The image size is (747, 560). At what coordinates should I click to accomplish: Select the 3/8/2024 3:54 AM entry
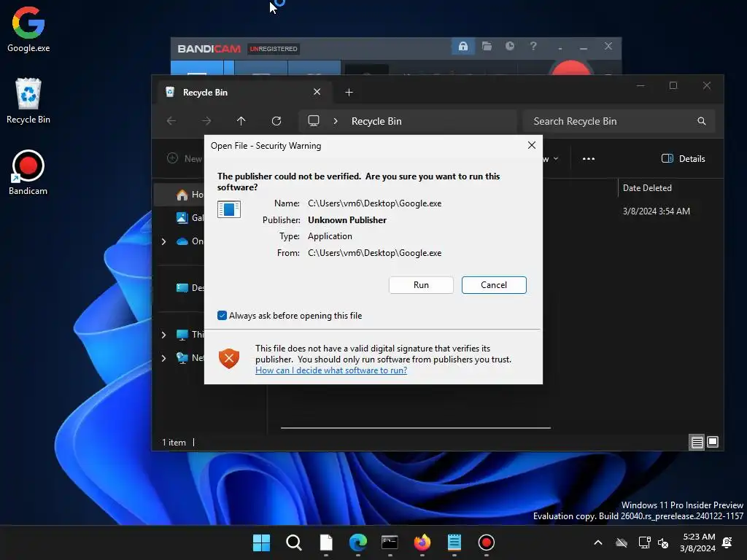pyautogui.click(x=656, y=211)
